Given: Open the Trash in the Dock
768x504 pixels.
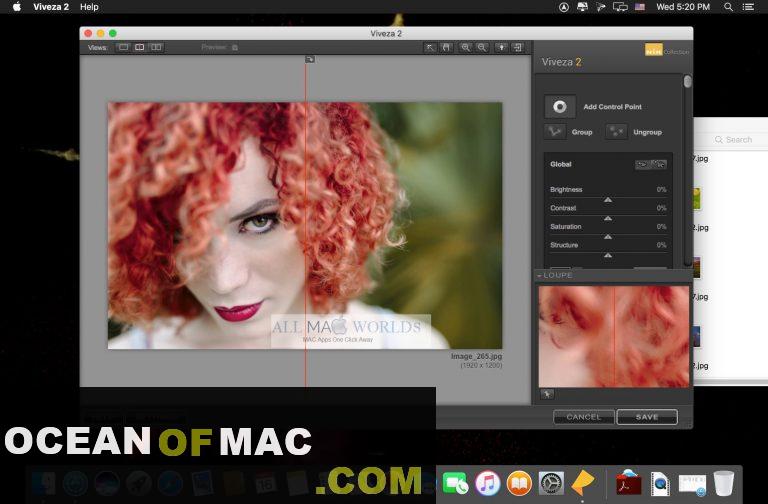Looking at the screenshot, I should point(723,483).
